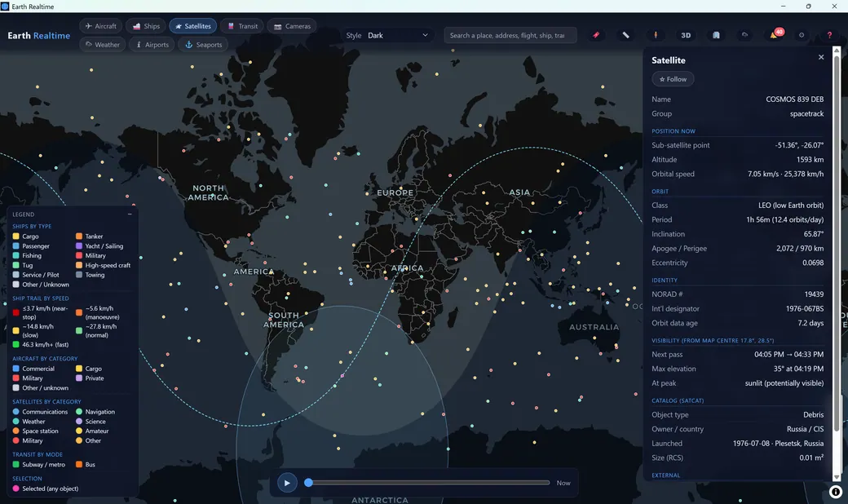The width and height of the screenshot is (848, 504).
Task: Click the sub-satellite point coordinates -51.36°, -26.07°
Action: point(799,145)
